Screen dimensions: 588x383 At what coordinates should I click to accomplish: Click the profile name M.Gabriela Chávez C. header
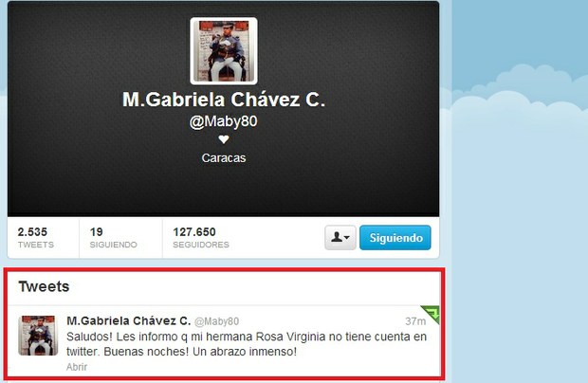224,100
